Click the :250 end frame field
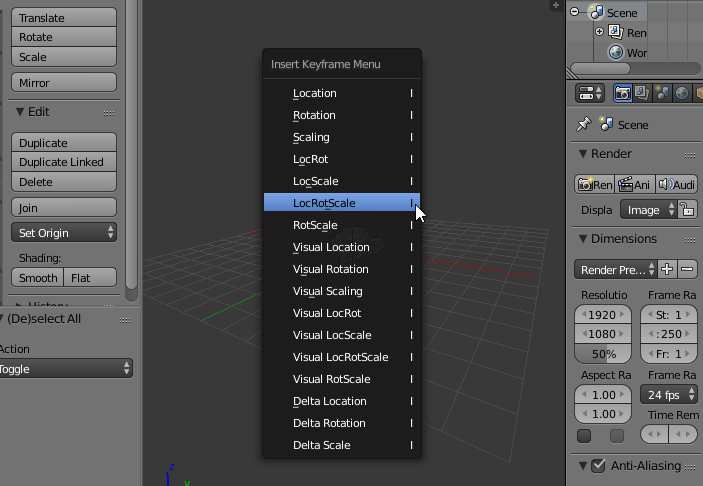Image resolution: width=703 pixels, height=486 pixels. (668, 334)
